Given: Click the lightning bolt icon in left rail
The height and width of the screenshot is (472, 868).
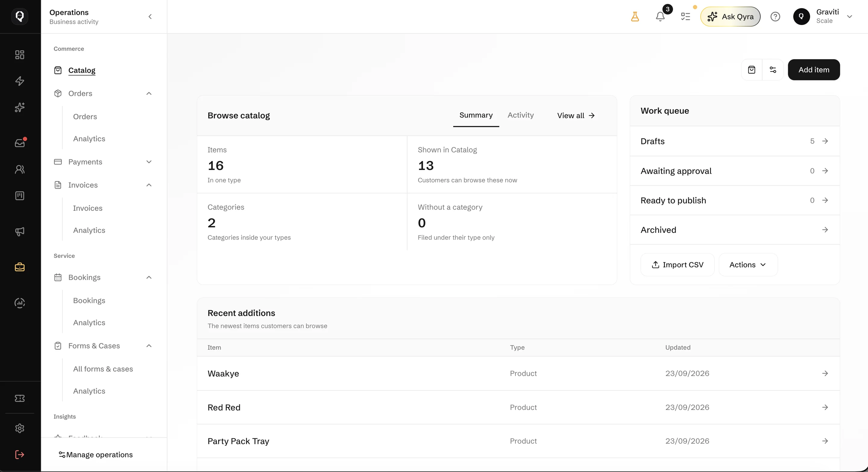Looking at the screenshot, I should pyautogui.click(x=20, y=81).
